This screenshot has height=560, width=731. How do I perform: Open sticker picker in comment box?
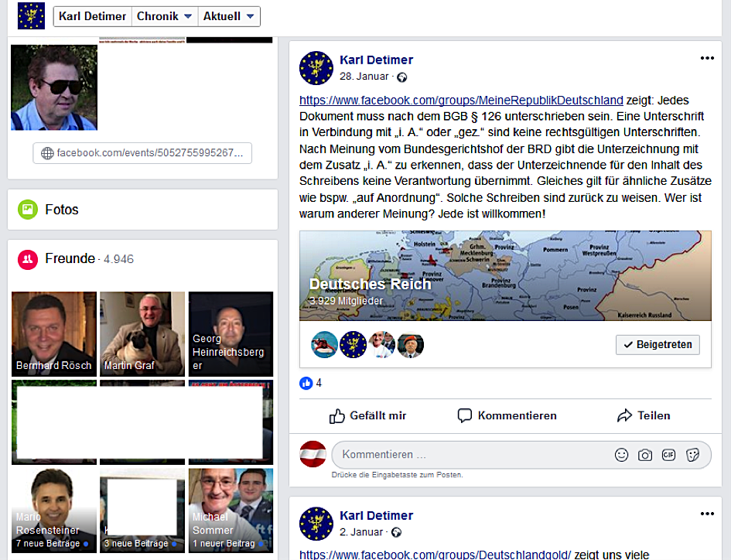[x=693, y=455]
